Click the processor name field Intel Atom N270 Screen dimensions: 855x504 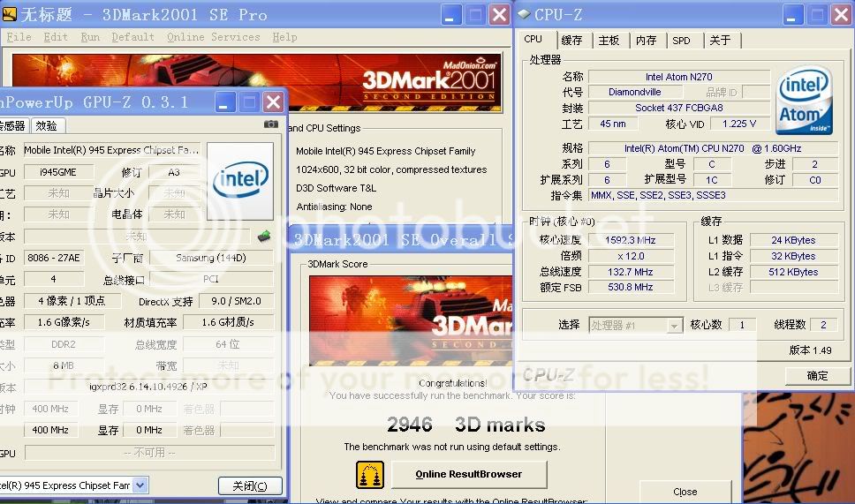click(x=679, y=77)
